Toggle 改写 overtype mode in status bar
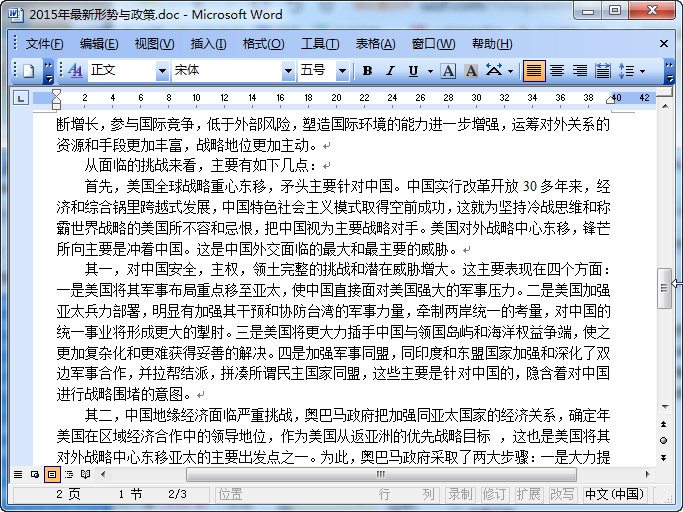Viewport: 683px width, 512px height. point(562,494)
